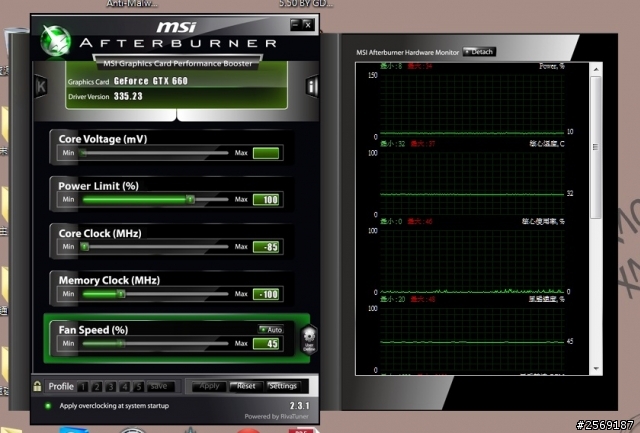
Task: Select profile slot 1
Action: (83, 386)
